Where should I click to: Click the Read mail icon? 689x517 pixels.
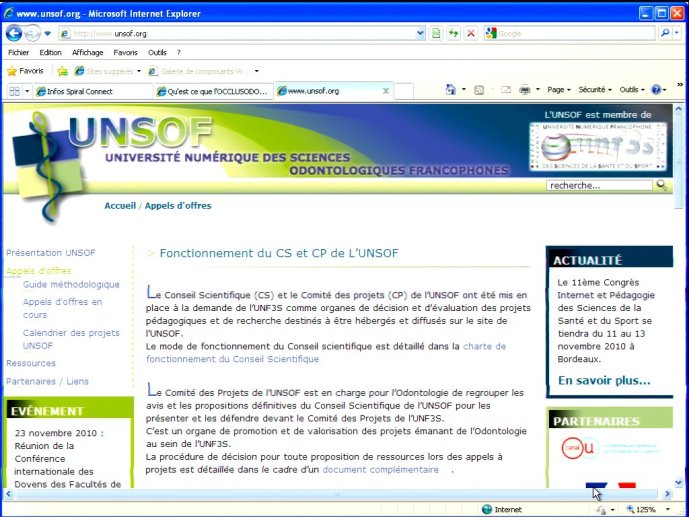tap(506, 90)
